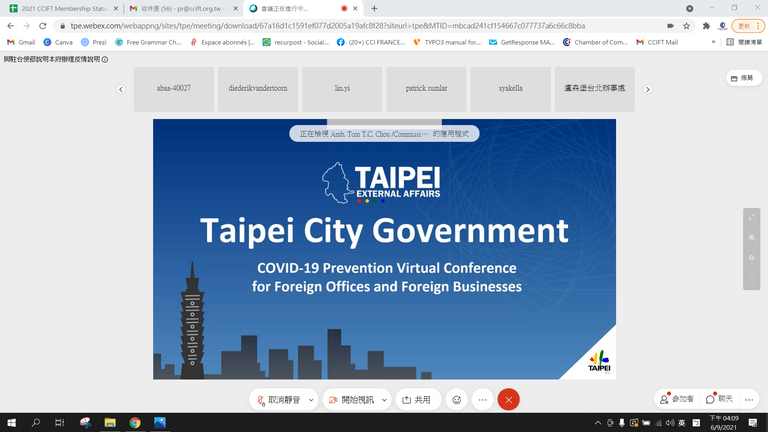Screen dimensions: 768x432
Task: Switch to the 2021 CCIFT Membership tab
Action: coord(60,8)
